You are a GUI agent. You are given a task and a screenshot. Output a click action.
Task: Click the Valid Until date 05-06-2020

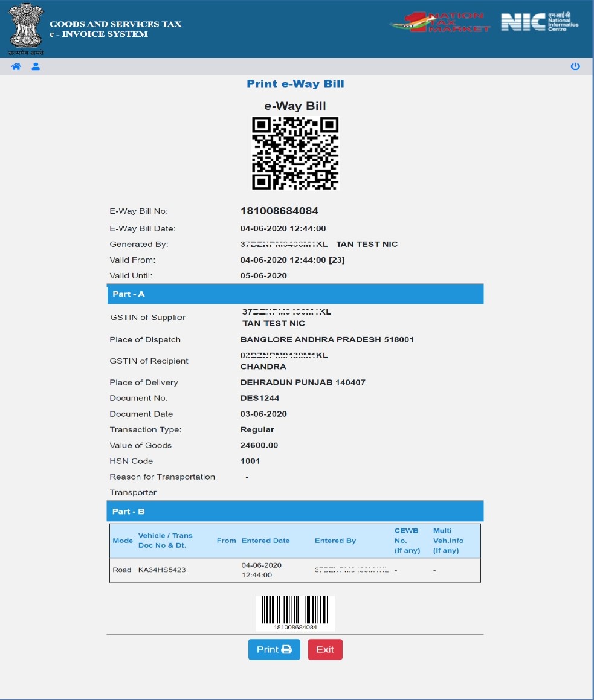click(263, 276)
